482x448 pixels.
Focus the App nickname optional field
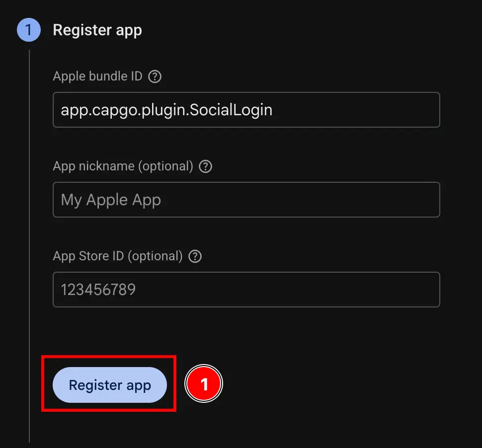(x=246, y=200)
